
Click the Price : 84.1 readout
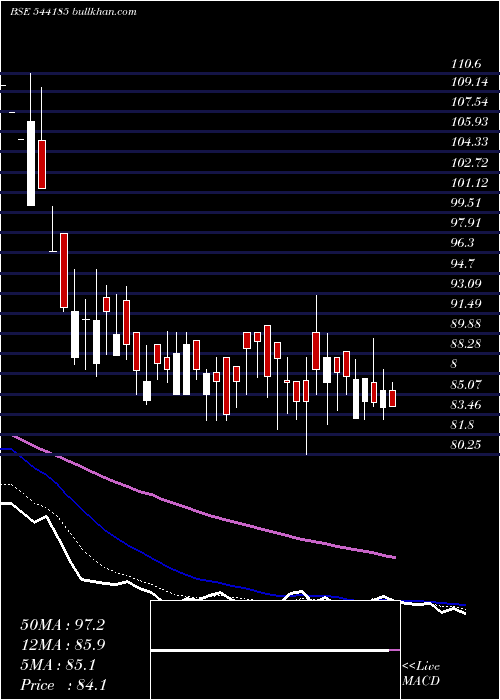click(x=63, y=685)
